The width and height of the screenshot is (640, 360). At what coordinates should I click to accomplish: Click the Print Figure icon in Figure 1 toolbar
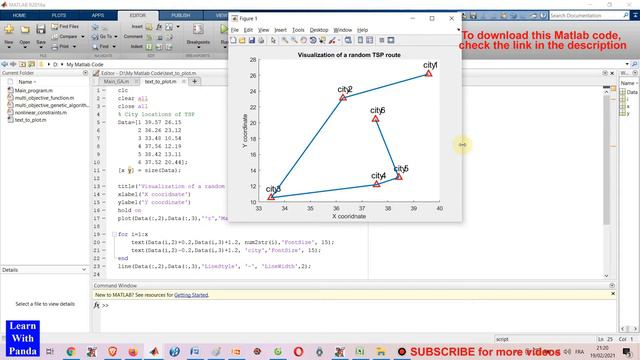pos(261,40)
